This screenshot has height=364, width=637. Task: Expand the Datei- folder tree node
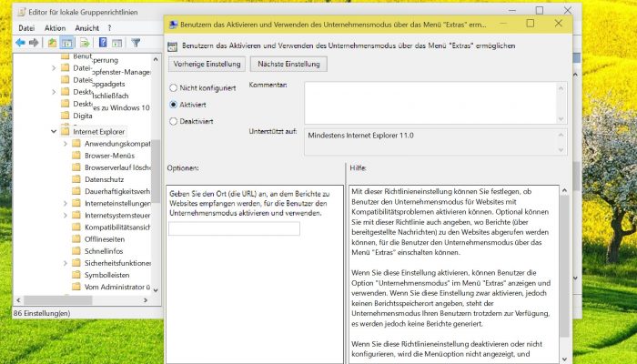54,68
